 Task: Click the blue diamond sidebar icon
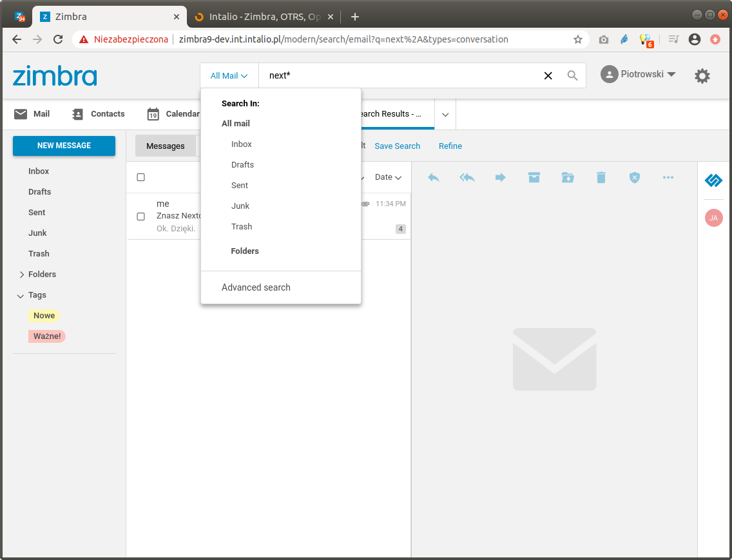[714, 180]
